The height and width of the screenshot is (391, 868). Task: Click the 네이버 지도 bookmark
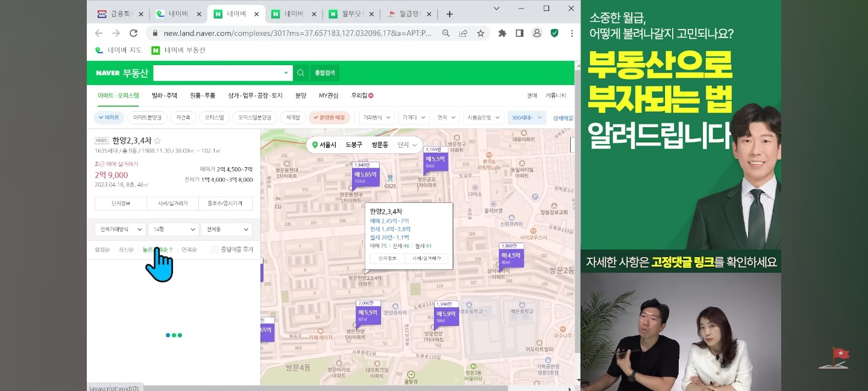[x=119, y=50]
